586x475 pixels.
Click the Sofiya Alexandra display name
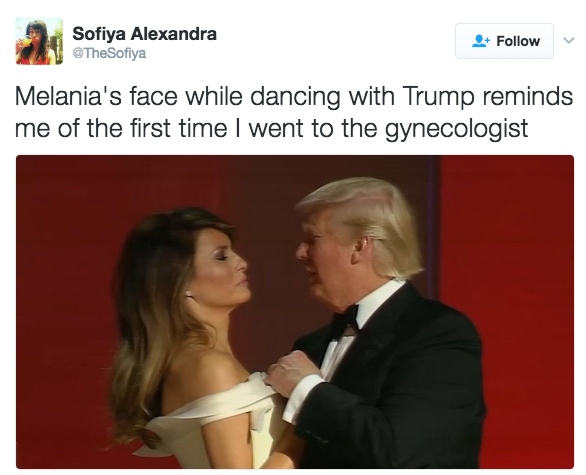[x=144, y=34]
